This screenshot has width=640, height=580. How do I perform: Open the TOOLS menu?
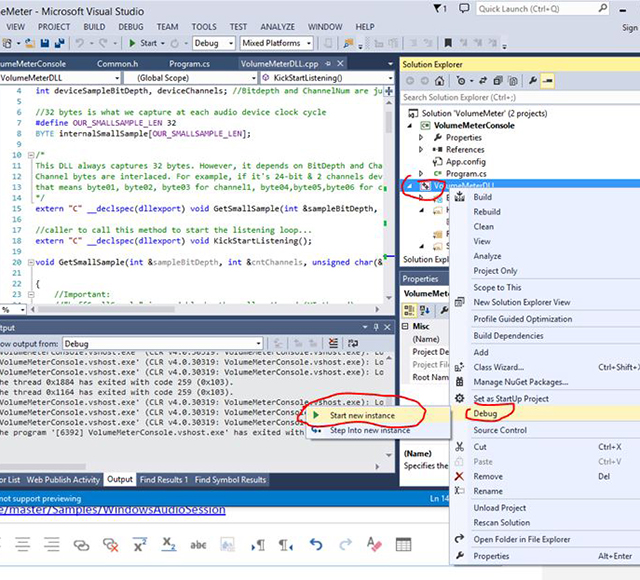(204, 27)
